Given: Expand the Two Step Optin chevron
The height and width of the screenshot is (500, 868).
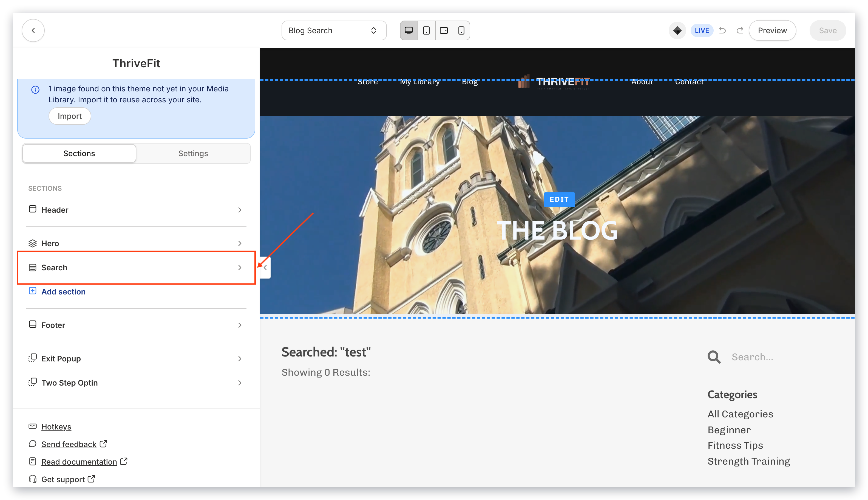Looking at the screenshot, I should click(240, 383).
